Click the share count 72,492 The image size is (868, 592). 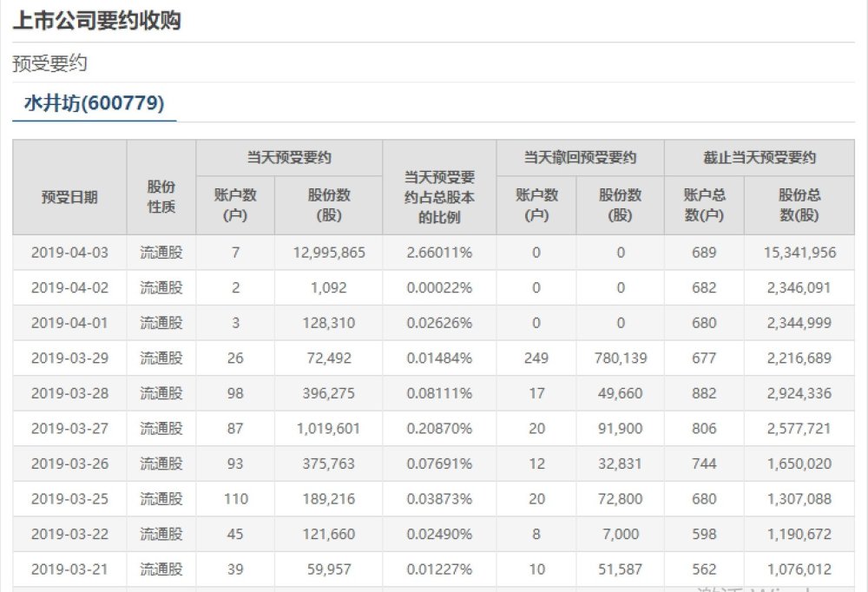tap(329, 358)
